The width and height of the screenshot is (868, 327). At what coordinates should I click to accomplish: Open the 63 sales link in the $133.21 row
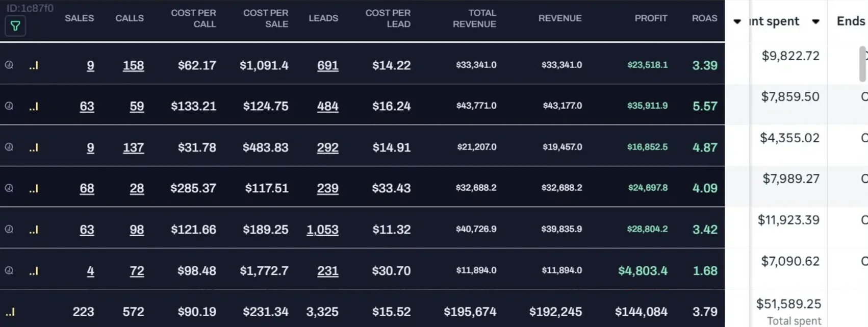[87, 106]
